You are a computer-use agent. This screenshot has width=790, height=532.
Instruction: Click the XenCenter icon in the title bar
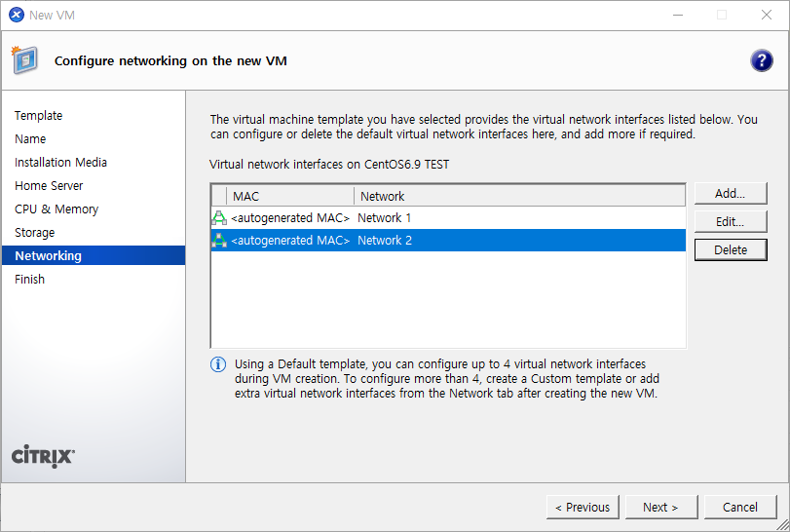[x=17, y=16]
